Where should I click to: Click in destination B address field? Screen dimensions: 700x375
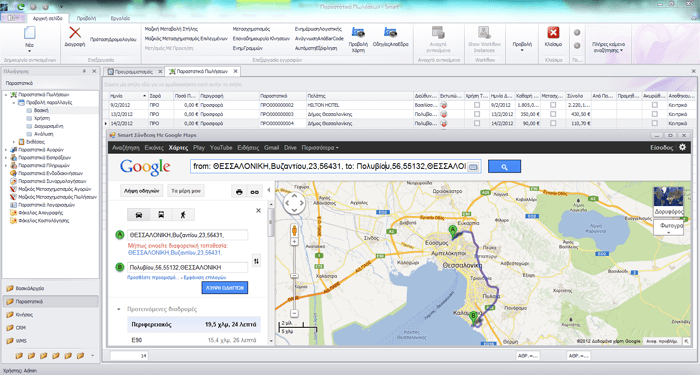[x=188, y=267]
